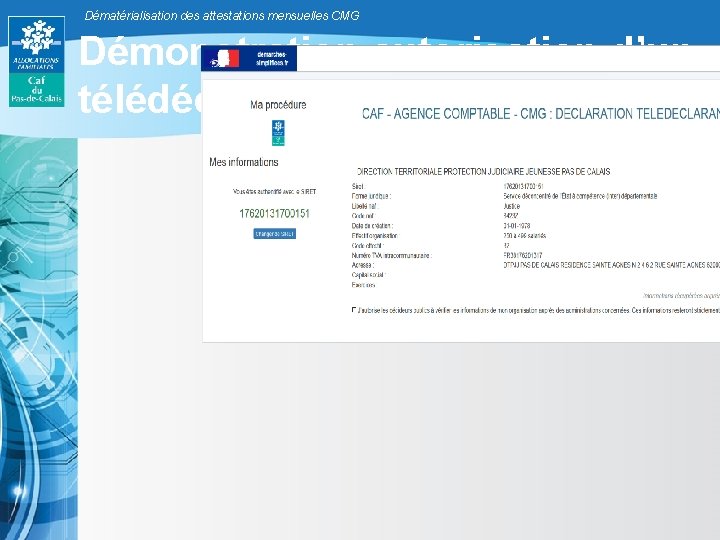This screenshot has width=720, height=540.
Task: Click the Caf du Pas-de-Calais logo
Action: 36,62
